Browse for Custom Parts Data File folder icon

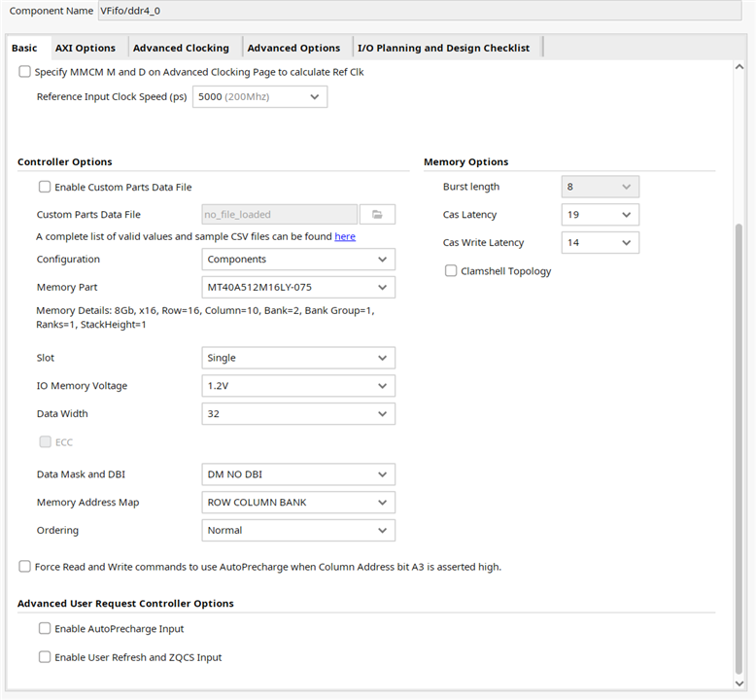pyautogui.click(x=377, y=214)
